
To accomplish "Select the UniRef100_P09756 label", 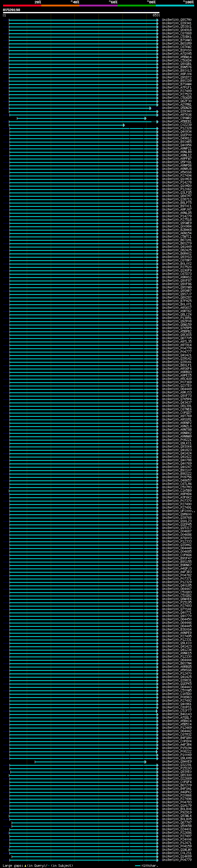I will pyautogui.click(x=177, y=477).
